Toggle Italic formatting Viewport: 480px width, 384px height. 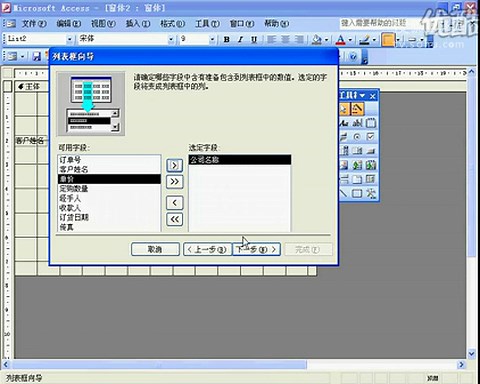tap(240, 40)
